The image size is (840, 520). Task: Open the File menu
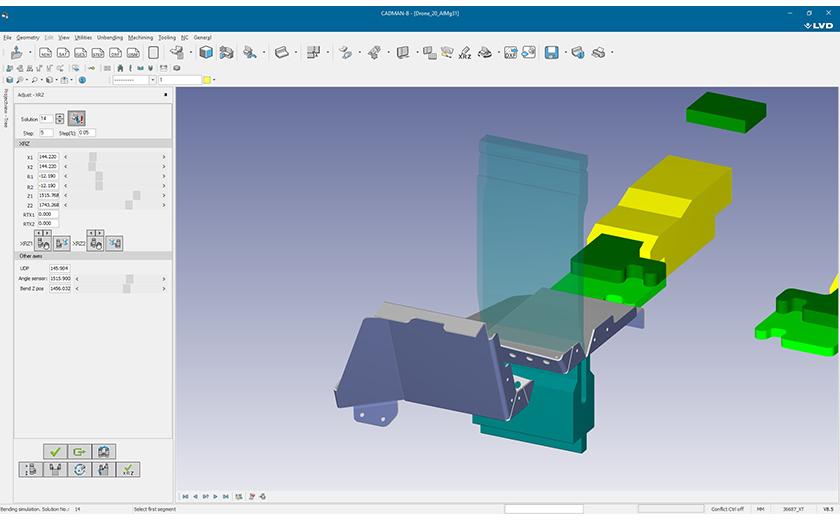pos(7,37)
